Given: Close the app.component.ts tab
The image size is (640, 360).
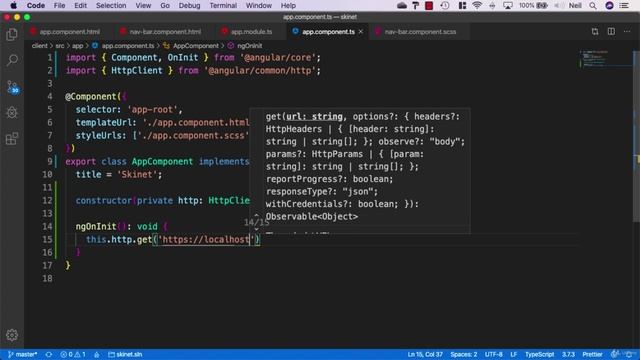Looking at the screenshot, I should click(361, 31).
